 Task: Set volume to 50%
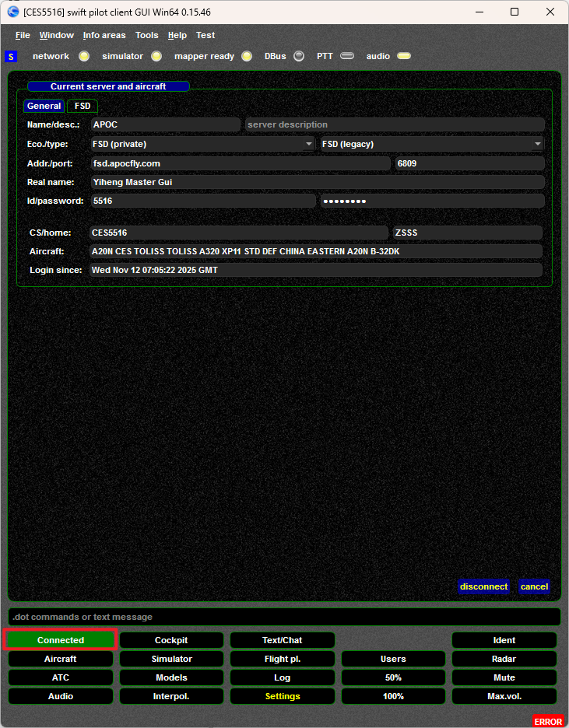click(393, 677)
